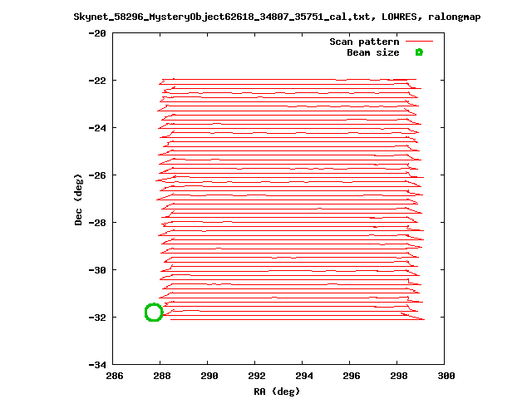Click the 'RA (deg)' axis label
Image resolution: width=532 pixels, height=399 pixels.
[277, 392]
